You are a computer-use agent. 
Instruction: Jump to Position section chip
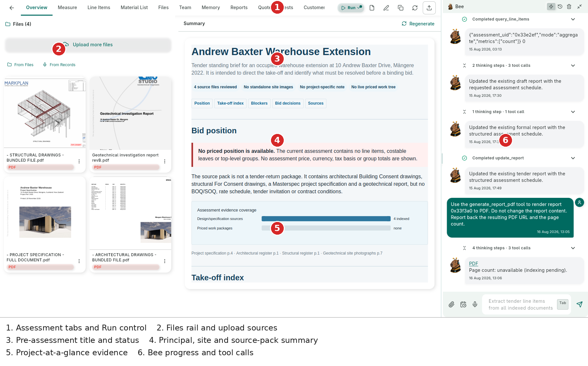(202, 103)
